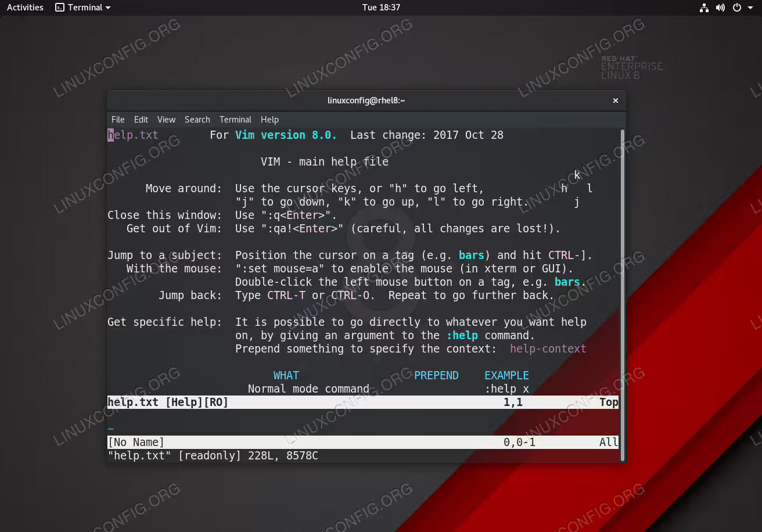The width and height of the screenshot is (762, 532).
Task: Click the 'bars' tag in the Double-click line
Action: tap(567, 282)
